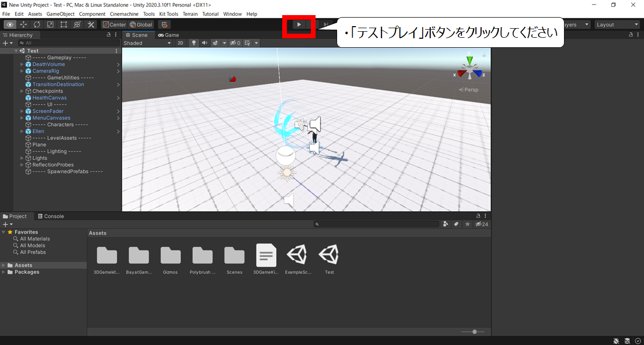Screen dimensions: 644x345
Task: Toggle the Center pivot mode button
Action: (114, 25)
